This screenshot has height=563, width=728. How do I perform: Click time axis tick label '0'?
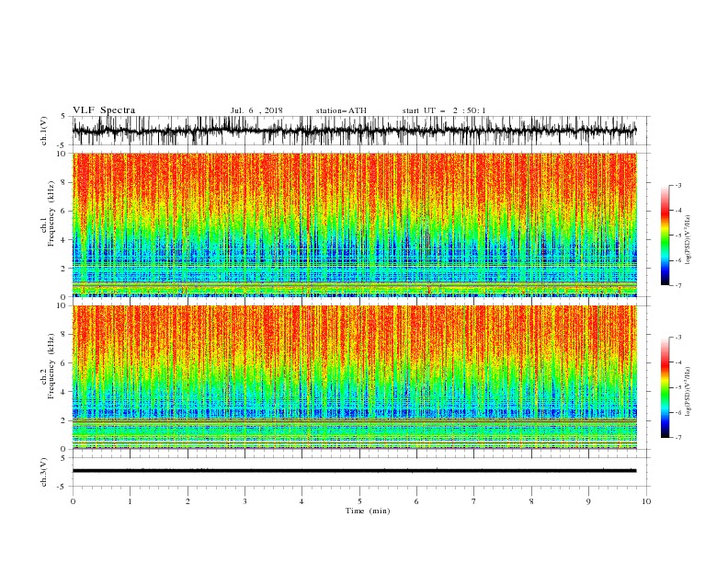pyautogui.click(x=73, y=501)
